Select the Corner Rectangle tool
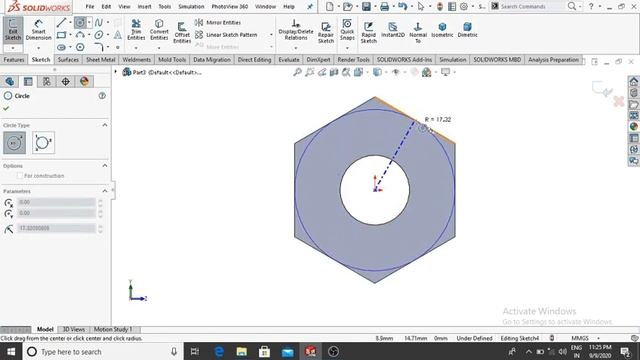The width and height of the screenshot is (640, 360). coord(61,35)
